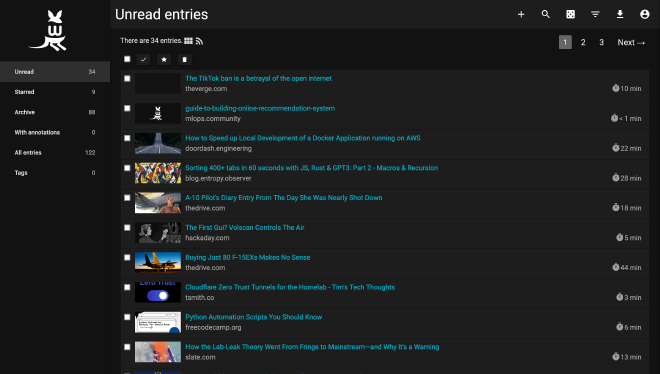The width and height of the screenshot is (660, 374).
Task: Read Sorting 400+ tabs in 60 seconds
Action: pyautogui.click(x=311, y=168)
